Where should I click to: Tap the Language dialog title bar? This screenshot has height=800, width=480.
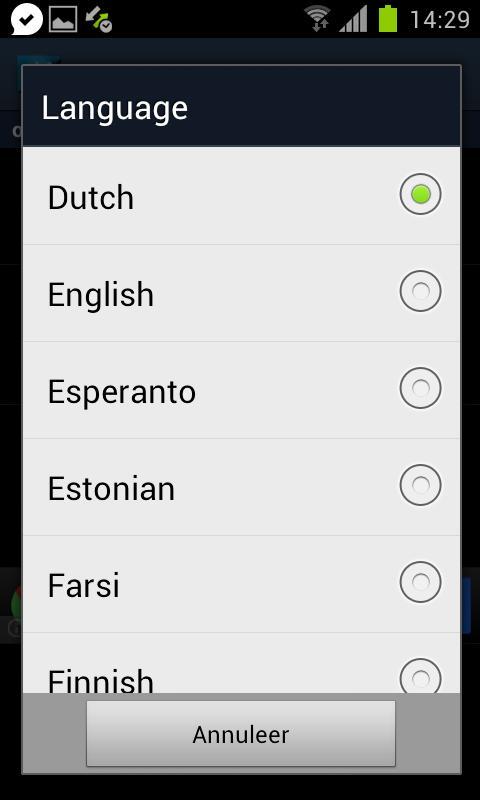coord(241,106)
